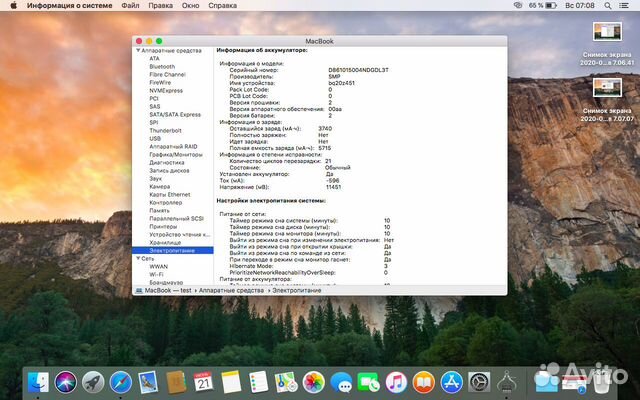Click 'Аппаратные средства' in bottom path bar
Viewport: 640px width, 400px height.
click(231, 291)
